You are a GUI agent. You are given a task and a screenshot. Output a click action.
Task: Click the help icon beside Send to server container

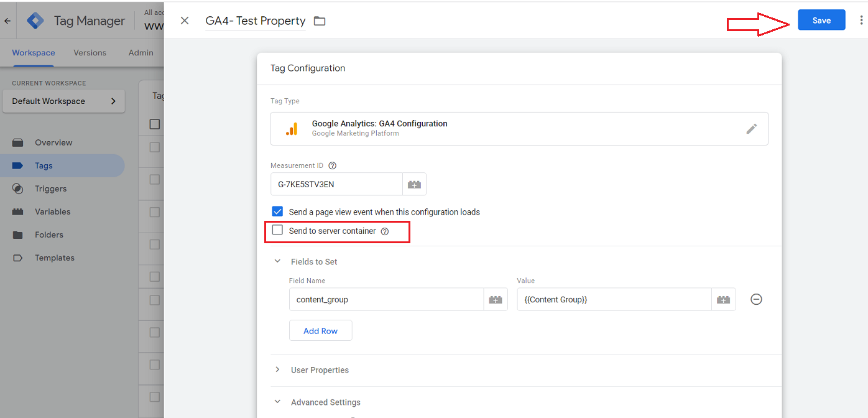coord(385,231)
